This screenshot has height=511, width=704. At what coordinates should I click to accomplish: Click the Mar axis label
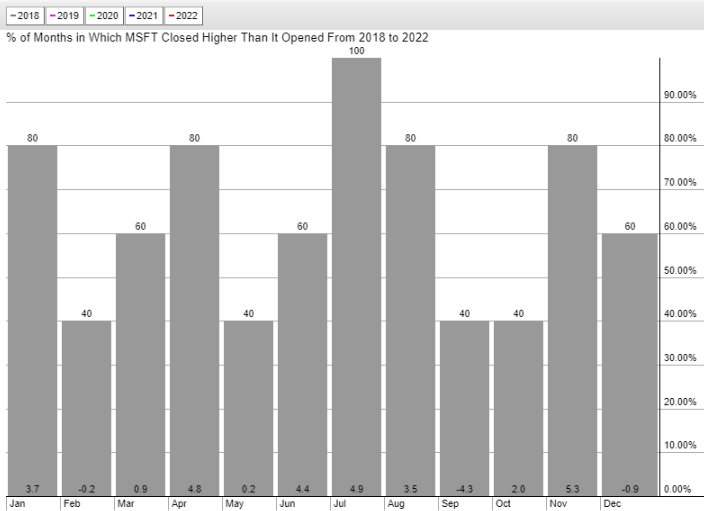(126, 504)
